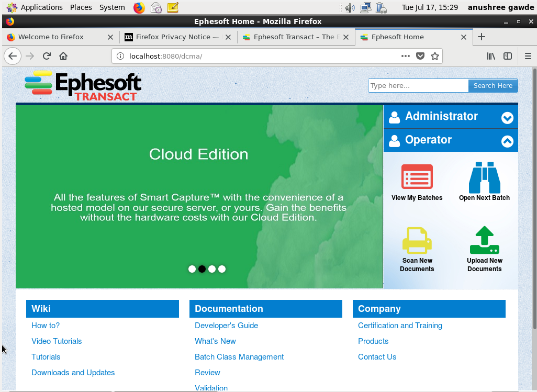
Task: Open the System menu
Action: (x=112, y=7)
